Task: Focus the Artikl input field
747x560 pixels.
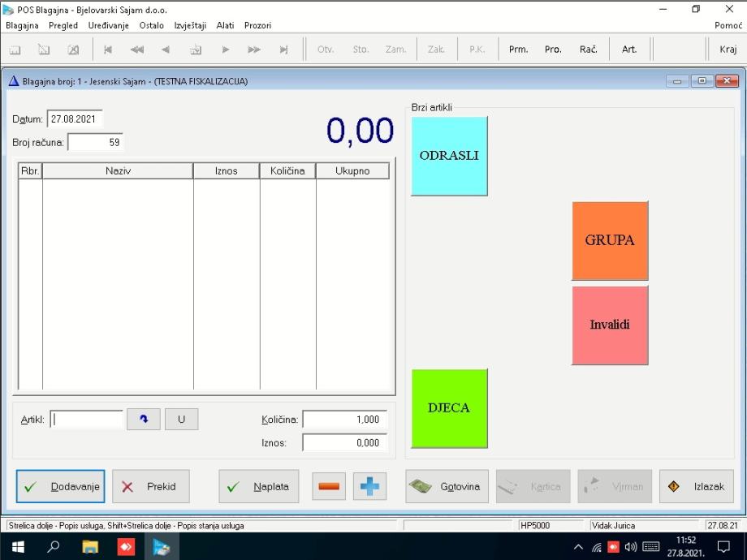Action: click(x=87, y=420)
